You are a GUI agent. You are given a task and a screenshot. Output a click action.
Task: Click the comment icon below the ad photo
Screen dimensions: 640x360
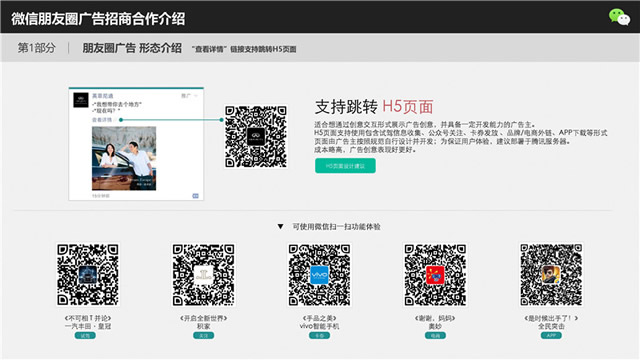point(196,196)
